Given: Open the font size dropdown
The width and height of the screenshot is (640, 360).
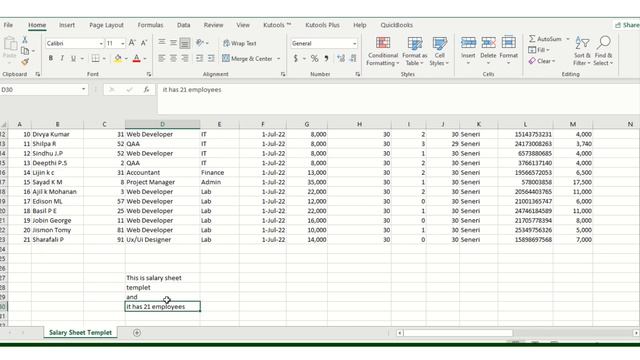Looking at the screenshot, I should pos(122,43).
